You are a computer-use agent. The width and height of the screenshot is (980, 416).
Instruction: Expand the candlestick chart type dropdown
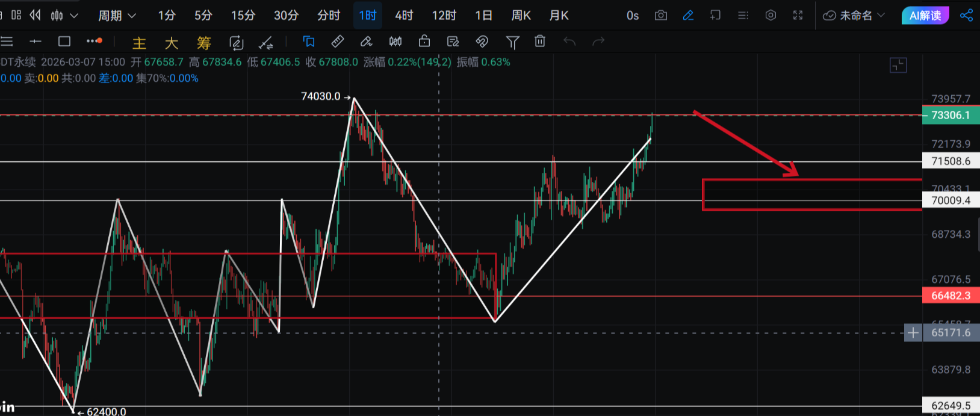point(64,16)
